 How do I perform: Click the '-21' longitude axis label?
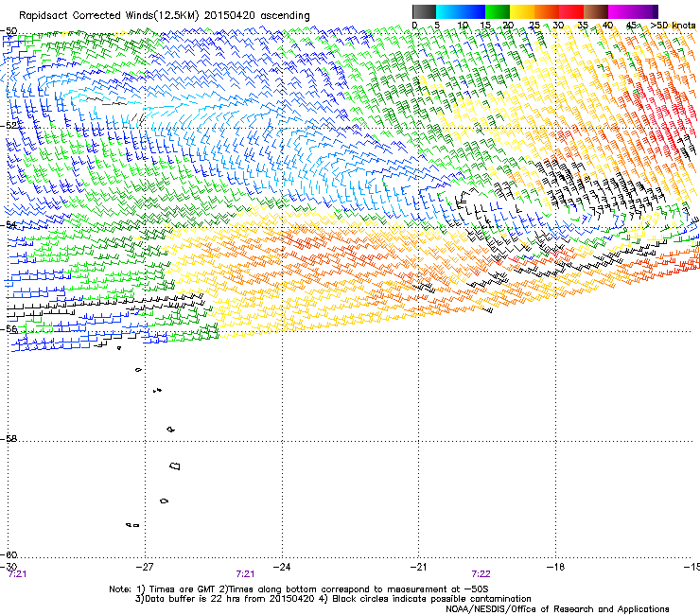tap(418, 567)
